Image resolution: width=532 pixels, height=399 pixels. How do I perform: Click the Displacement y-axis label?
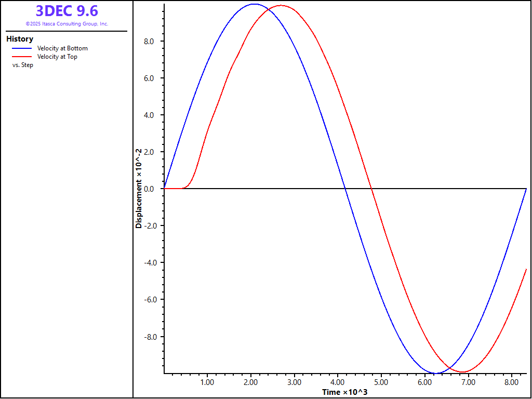(x=139, y=189)
